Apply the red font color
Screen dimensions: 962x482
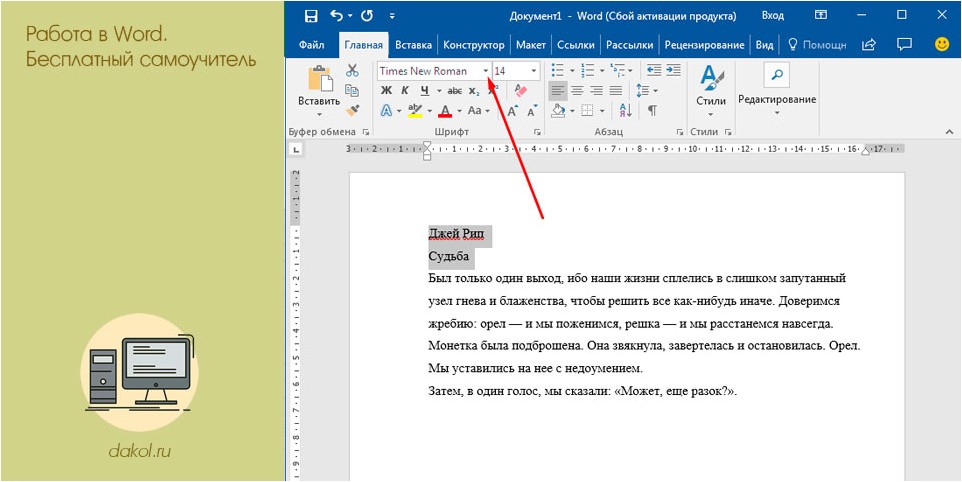(446, 111)
